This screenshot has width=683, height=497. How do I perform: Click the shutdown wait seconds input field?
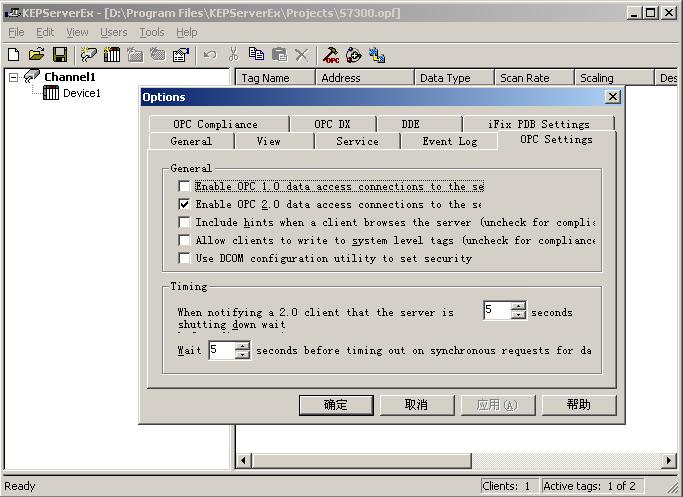pos(497,310)
